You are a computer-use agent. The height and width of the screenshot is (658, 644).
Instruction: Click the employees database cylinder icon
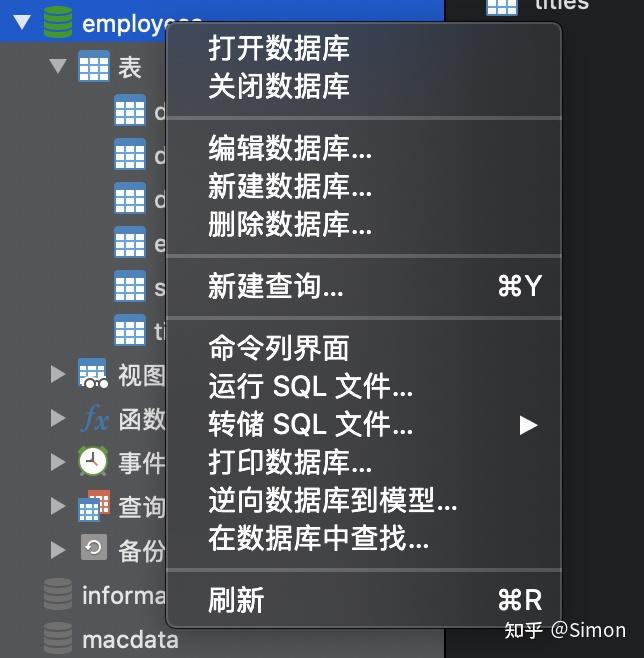tap(59, 22)
